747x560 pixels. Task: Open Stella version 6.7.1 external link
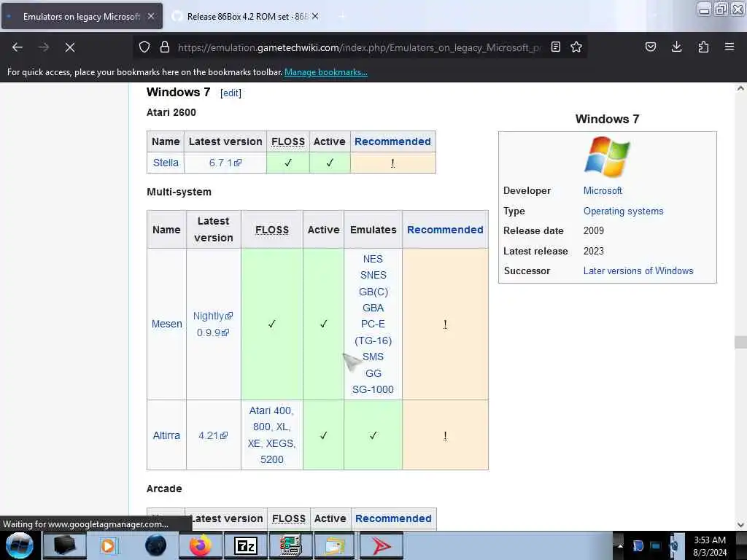tap(225, 163)
